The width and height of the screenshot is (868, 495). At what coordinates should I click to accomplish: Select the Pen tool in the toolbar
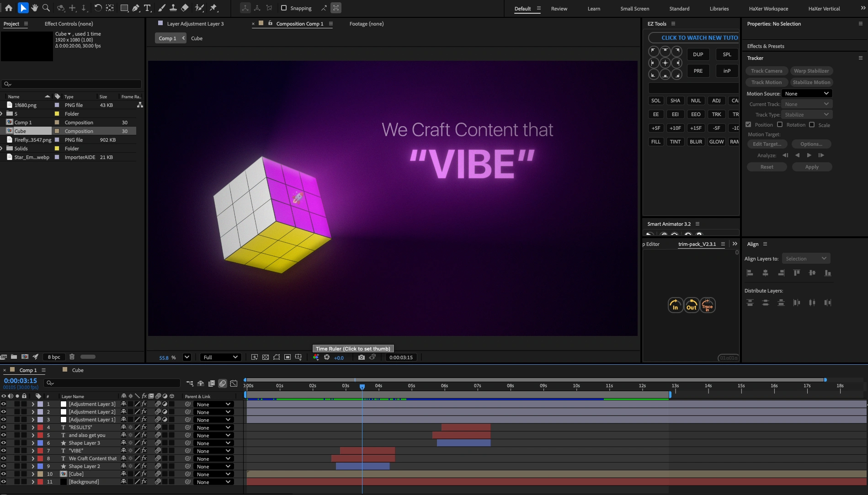tap(135, 8)
